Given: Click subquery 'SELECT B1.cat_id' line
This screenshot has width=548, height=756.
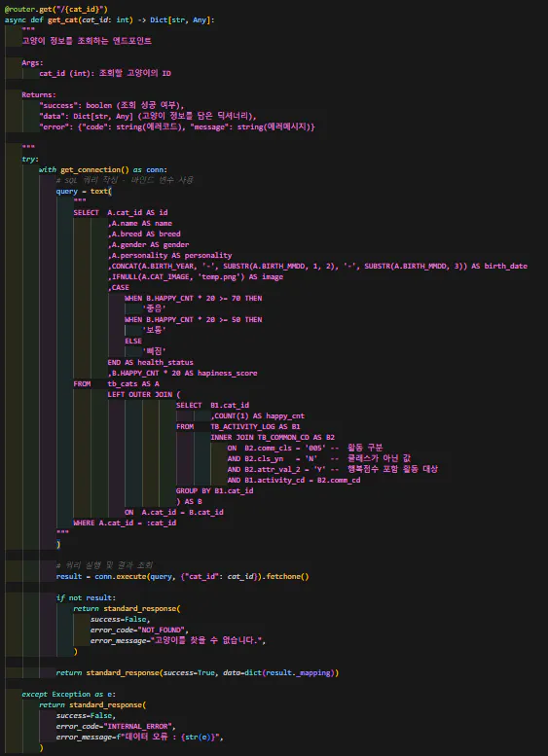Looking at the screenshot, I should 213,405.
